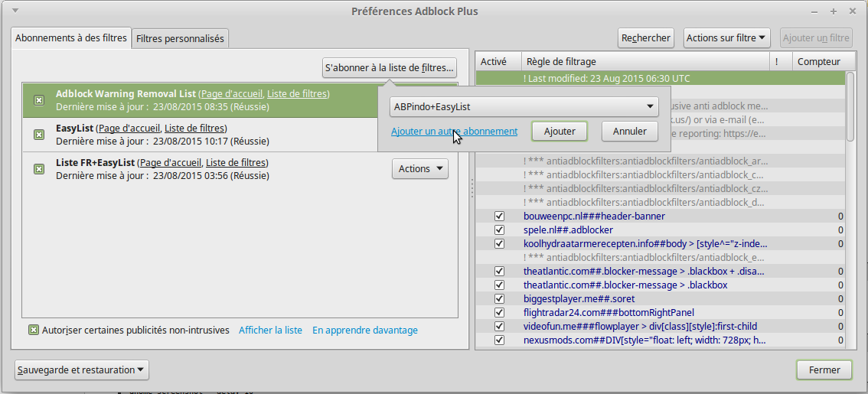
Task: Click Ajouter button in subscription popup
Action: point(559,132)
